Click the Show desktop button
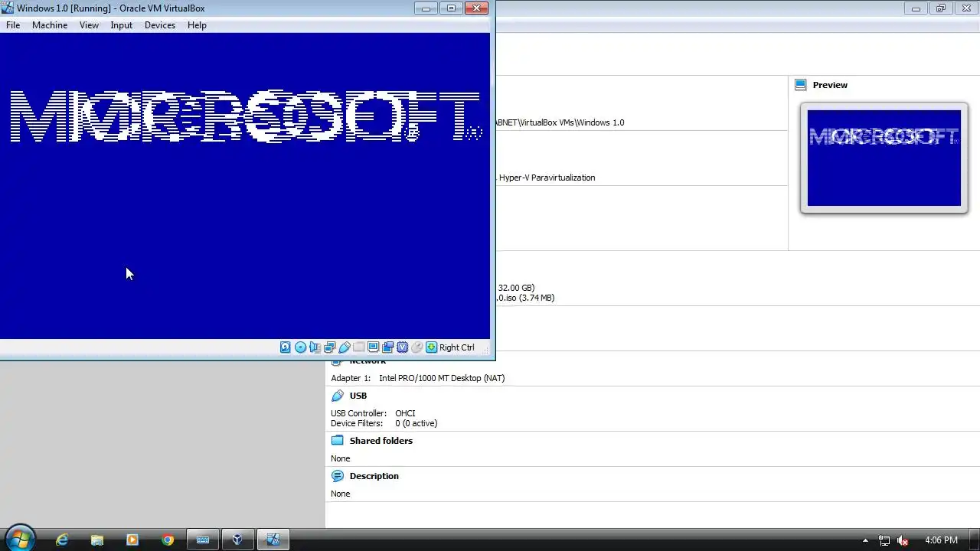The height and width of the screenshot is (551, 980). coord(974,540)
